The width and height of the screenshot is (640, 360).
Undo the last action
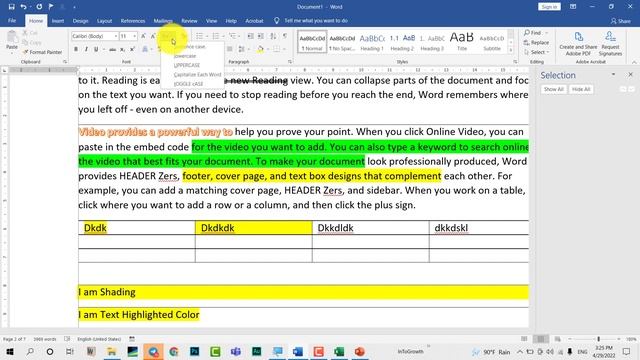[x=23, y=7]
